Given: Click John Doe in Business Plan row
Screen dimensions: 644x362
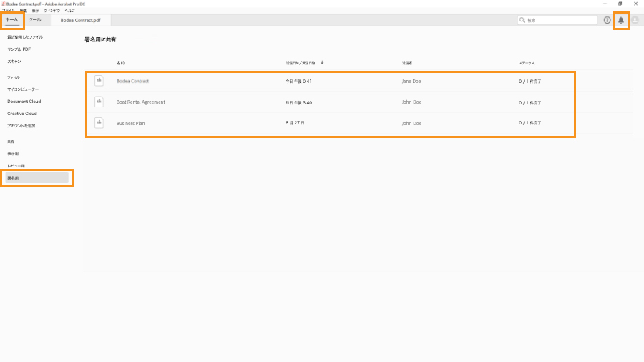Looking at the screenshot, I should click(x=411, y=123).
